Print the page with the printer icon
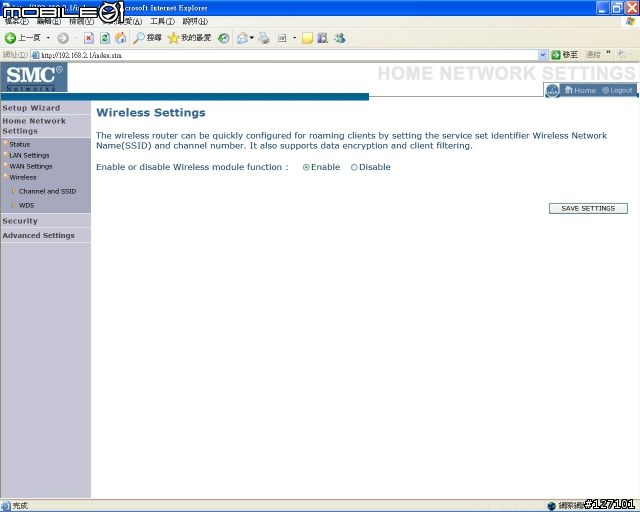Screen dimensions: 640x512 click(264, 38)
